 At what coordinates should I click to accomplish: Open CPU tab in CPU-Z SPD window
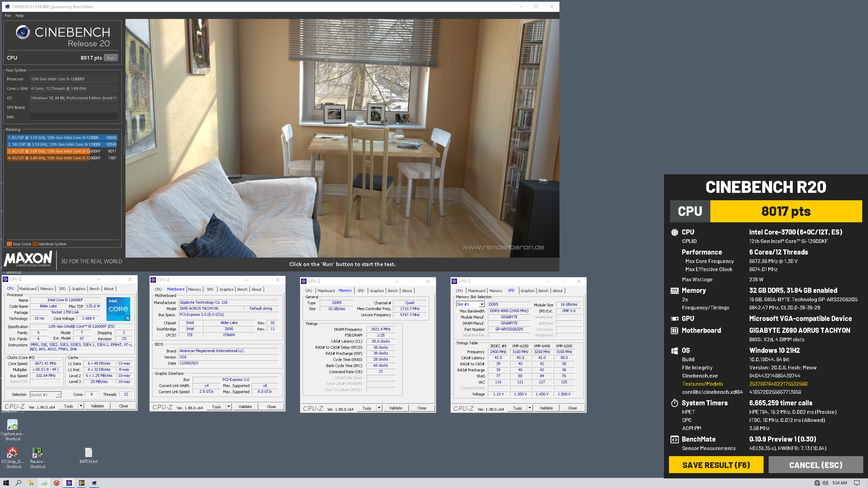point(459,291)
